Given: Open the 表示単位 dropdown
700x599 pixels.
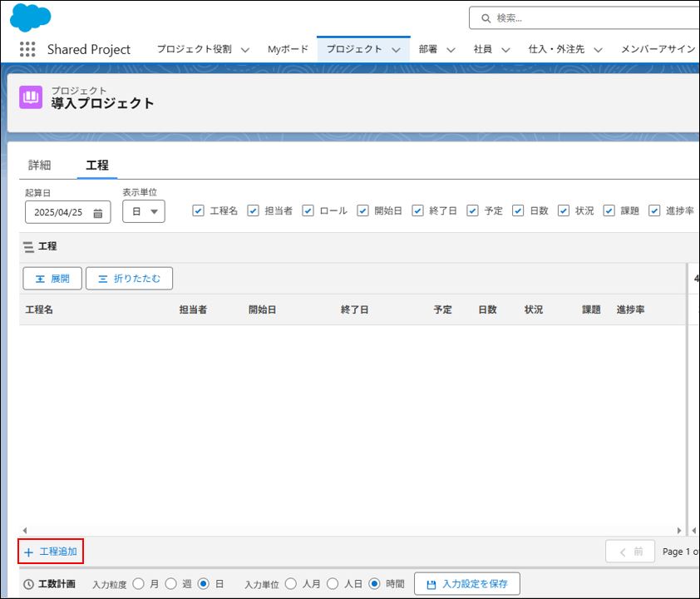Looking at the screenshot, I should tap(144, 211).
